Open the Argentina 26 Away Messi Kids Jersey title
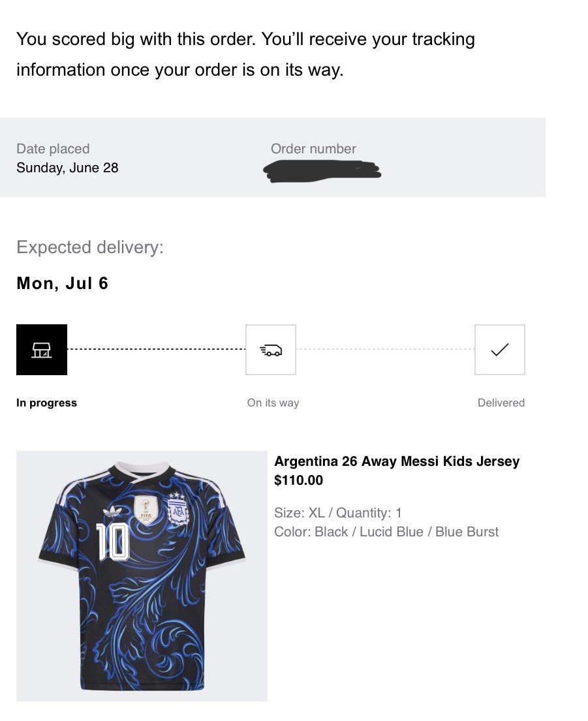 (x=397, y=461)
